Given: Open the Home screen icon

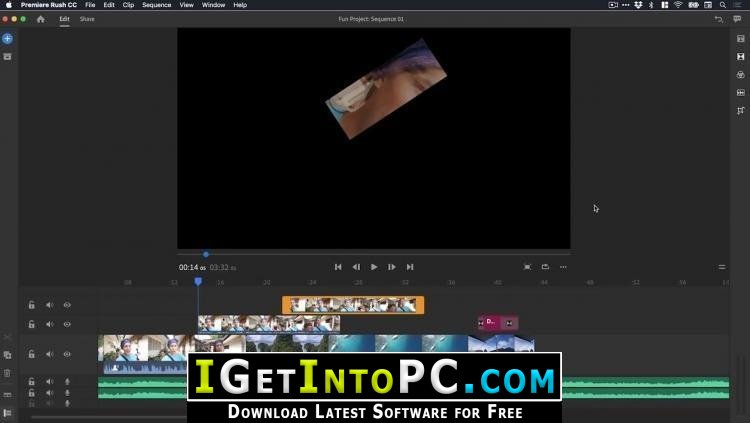Looking at the screenshot, I should click(41, 19).
